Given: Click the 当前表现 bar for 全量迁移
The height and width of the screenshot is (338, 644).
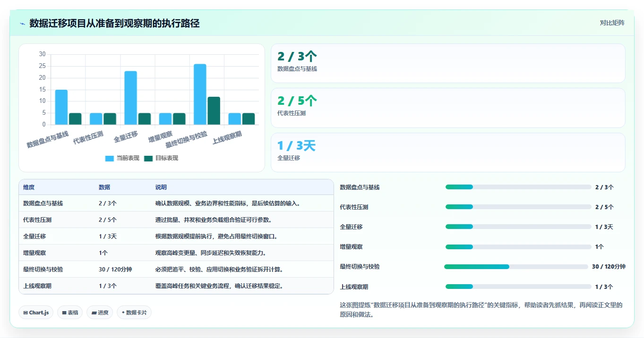Looking at the screenshot, I should click(131, 98).
